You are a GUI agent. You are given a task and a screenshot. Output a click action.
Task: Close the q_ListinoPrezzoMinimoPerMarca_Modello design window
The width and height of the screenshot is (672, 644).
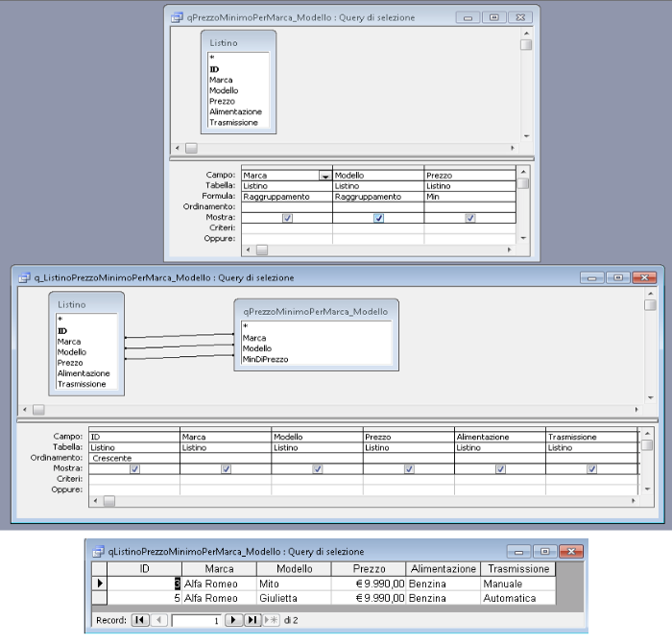pos(644,277)
